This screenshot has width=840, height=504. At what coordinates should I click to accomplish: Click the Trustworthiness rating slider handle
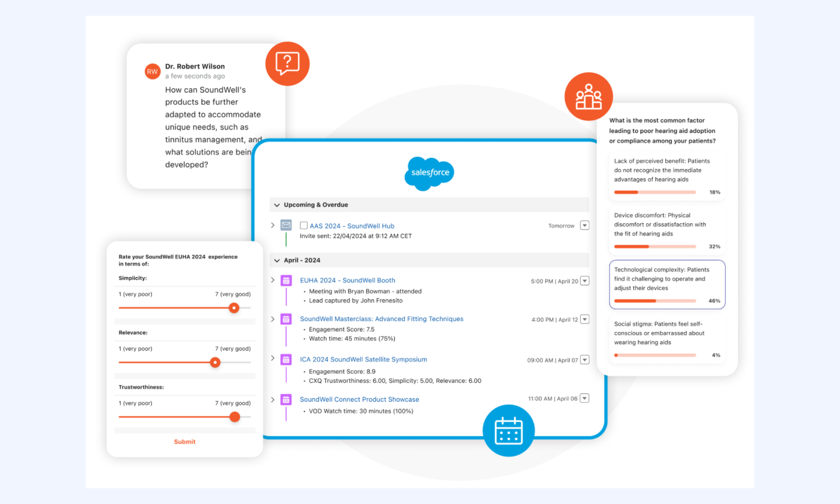pos(235,417)
